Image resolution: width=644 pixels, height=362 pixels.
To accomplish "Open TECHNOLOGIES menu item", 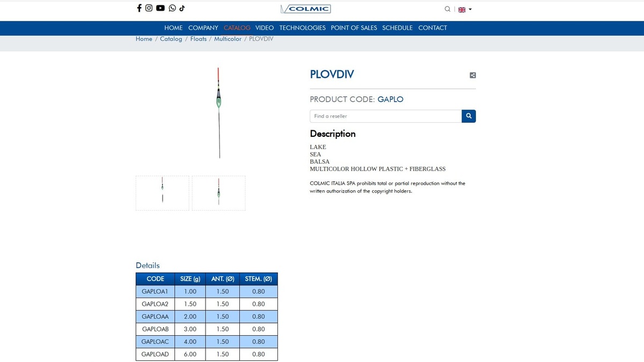I will 303,28.
